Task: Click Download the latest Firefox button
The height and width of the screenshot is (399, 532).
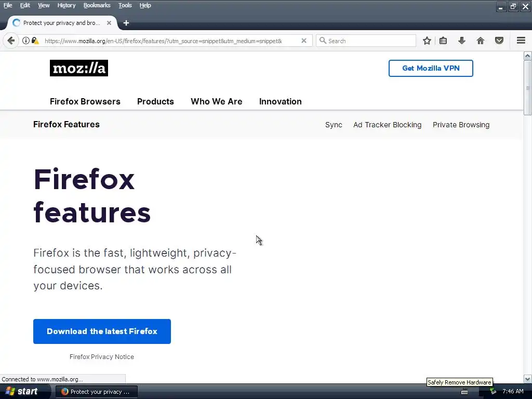Action: (102, 331)
